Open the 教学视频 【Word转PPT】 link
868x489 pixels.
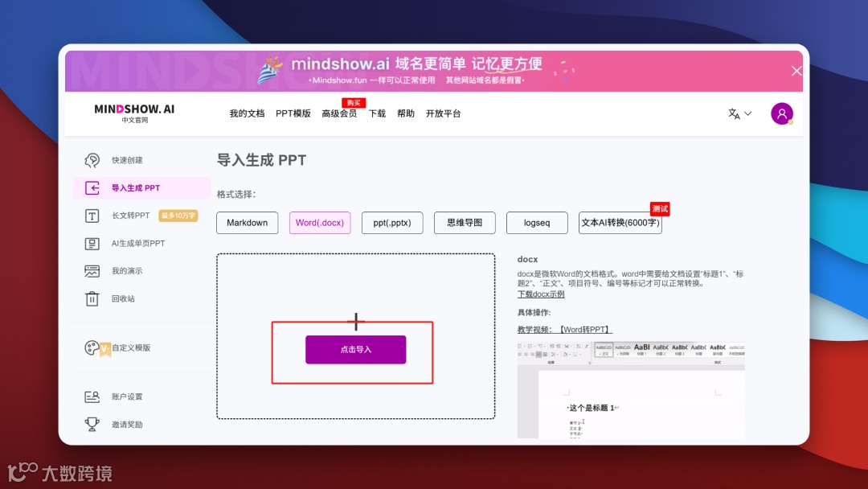tap(565, 330)
